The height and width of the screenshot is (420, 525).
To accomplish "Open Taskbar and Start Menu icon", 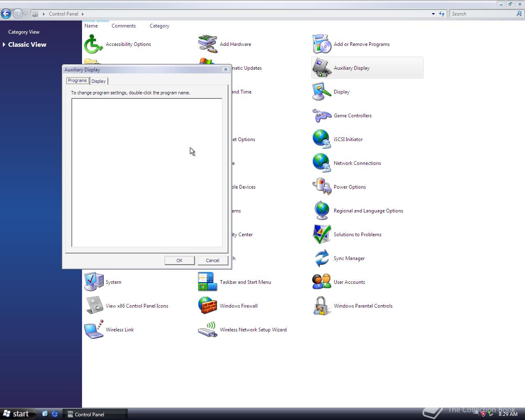I will [x=208, y=282].
